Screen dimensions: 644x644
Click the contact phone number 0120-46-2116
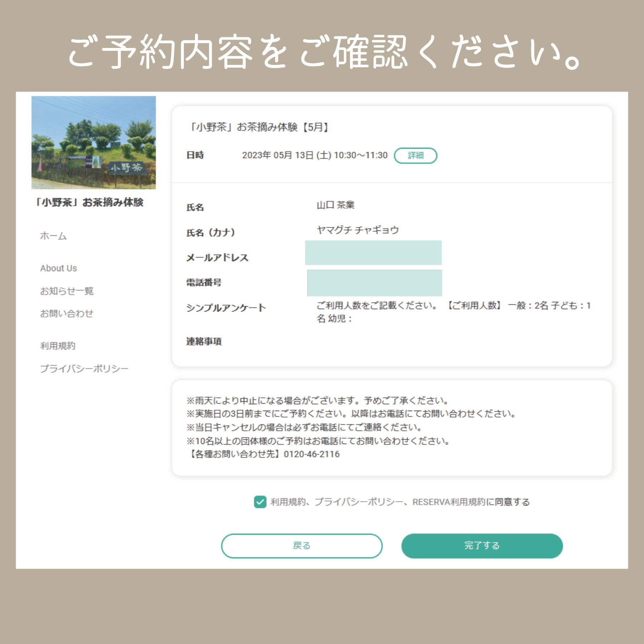[x=312, y=454]
